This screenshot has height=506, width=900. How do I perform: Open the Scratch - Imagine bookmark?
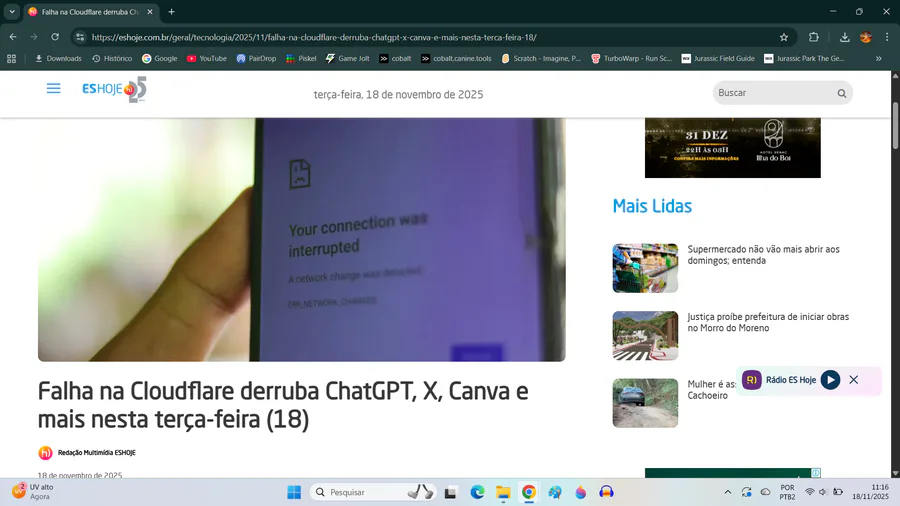[x=541, y=59]
